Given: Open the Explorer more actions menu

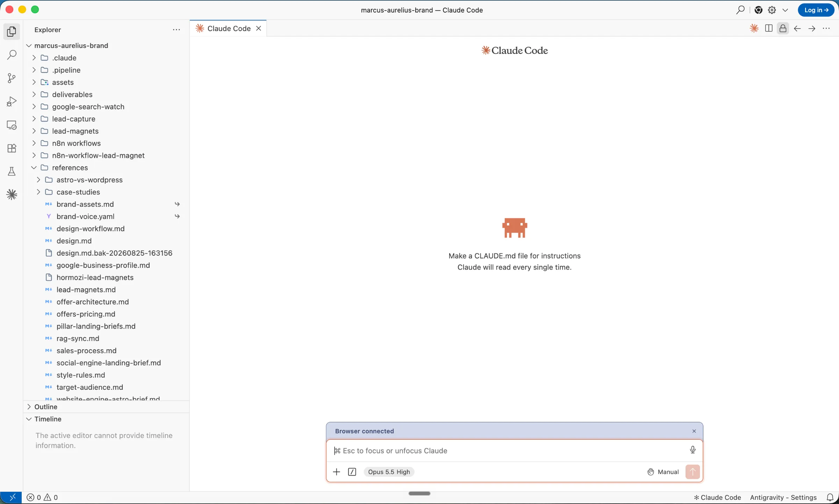Looking at the screenshot, I should (176, 30).
